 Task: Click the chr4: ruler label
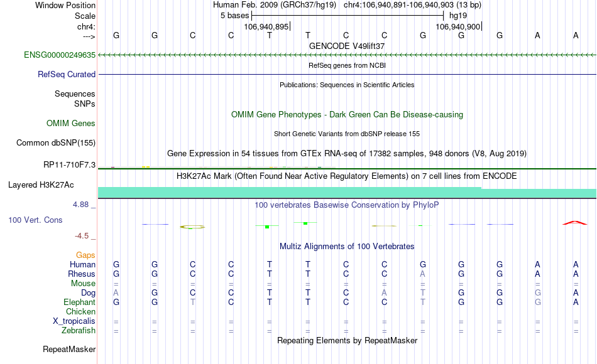point(86,26)
